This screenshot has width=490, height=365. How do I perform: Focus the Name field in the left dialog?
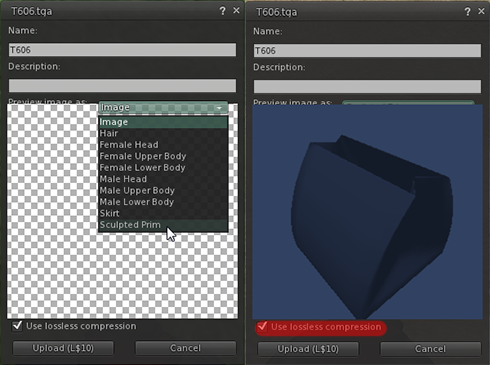click(122, 50)
